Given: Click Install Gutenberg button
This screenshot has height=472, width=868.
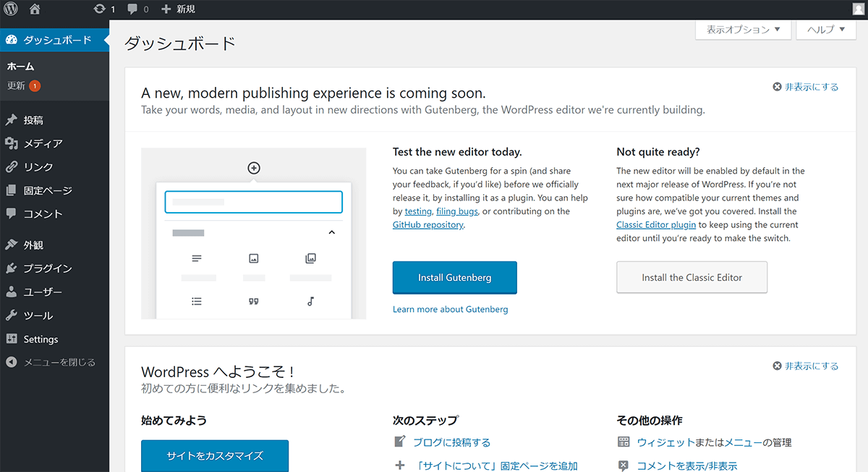Looking at the screenshot, I should coord(455,278).
